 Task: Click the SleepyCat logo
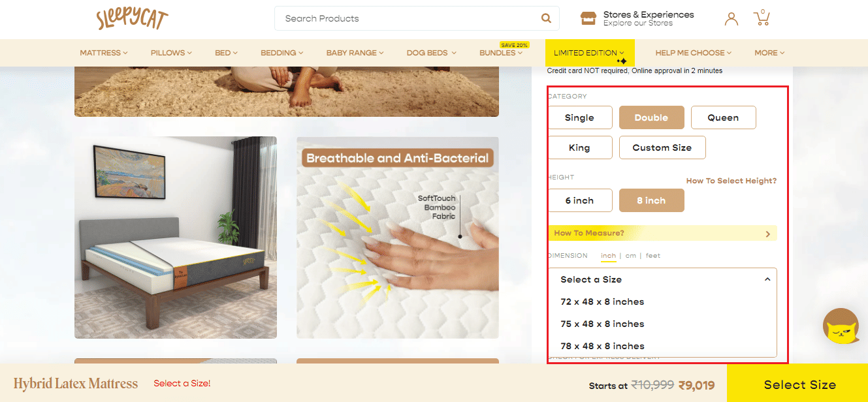tap(132, 19)
